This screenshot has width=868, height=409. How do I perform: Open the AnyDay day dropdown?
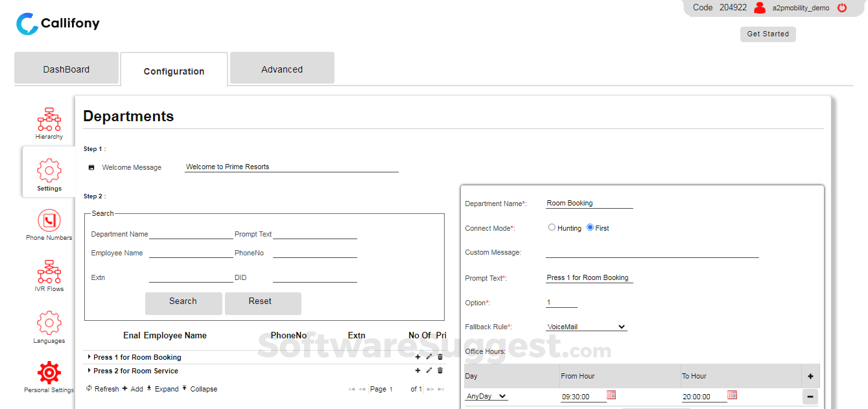[x=486, y=396]
